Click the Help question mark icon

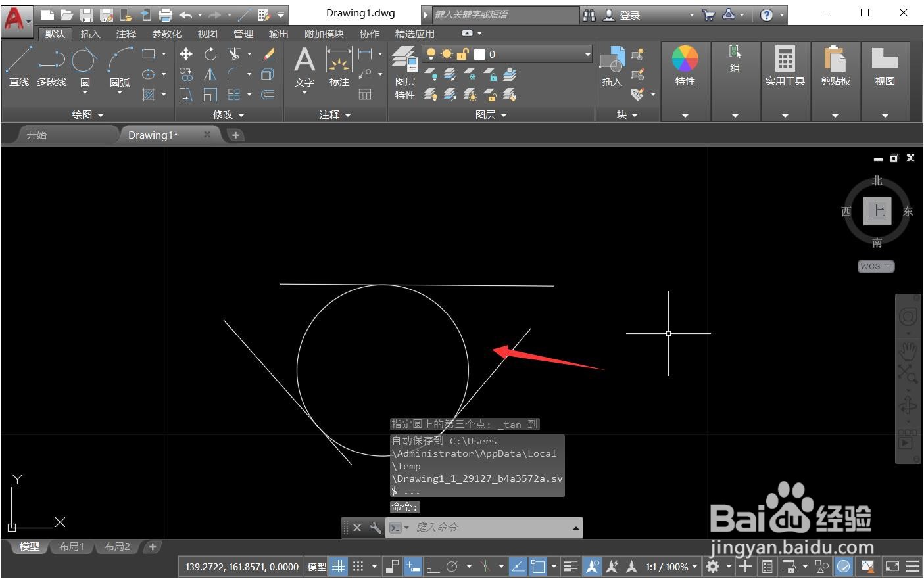pos(767,14)
